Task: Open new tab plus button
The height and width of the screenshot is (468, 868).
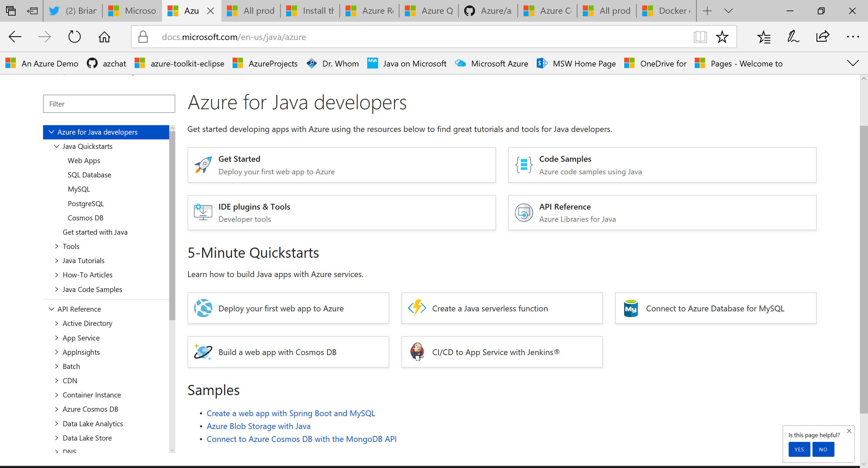Action: 707,11
